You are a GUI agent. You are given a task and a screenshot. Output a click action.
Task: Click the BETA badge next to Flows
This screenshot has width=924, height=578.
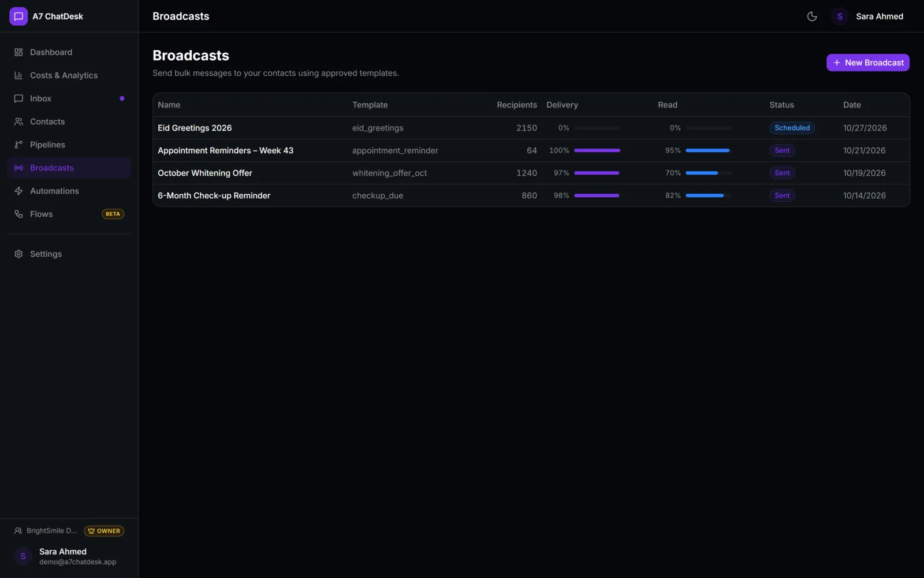tap(113, 214)
